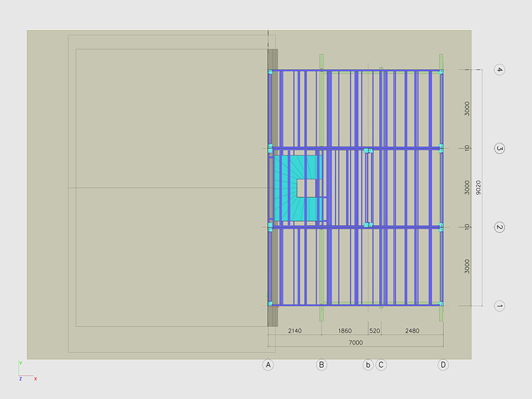Select grid bubble number 4
Viewport: 532px width, 399px height.
[499, 70]
